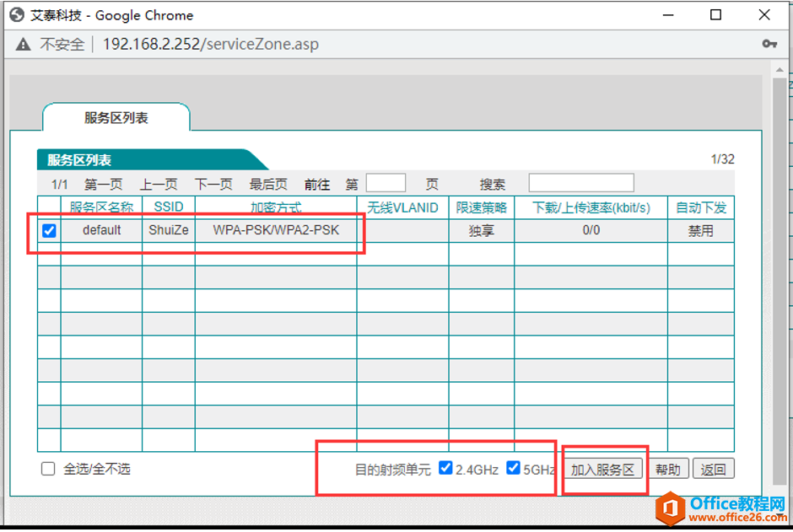Click the 自动下发 column header
Viewport: 793px width, 532px height.
point(701,207)
